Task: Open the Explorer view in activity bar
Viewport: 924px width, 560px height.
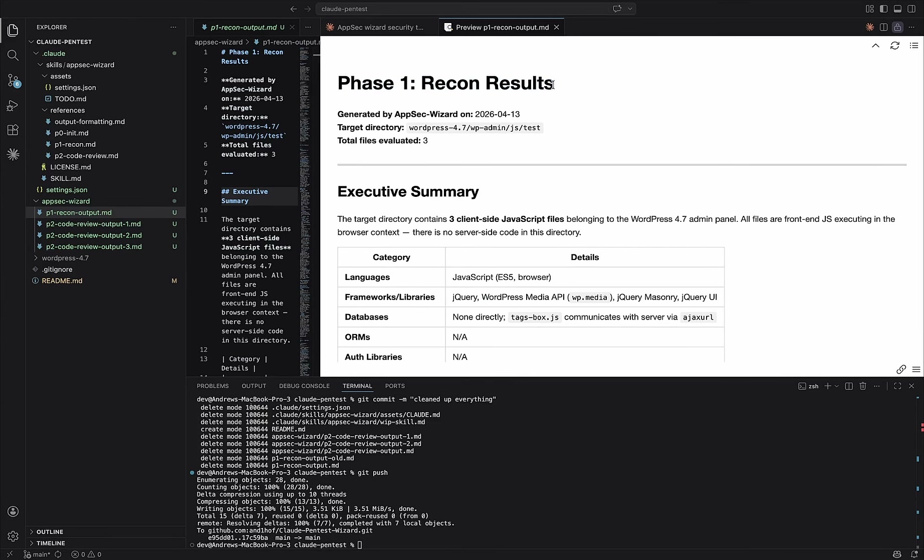Action: [x=13, y=30]
